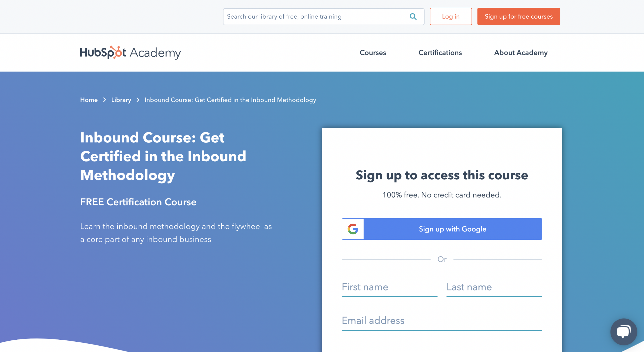Click the search magnifying glass icon

[413, 17]
